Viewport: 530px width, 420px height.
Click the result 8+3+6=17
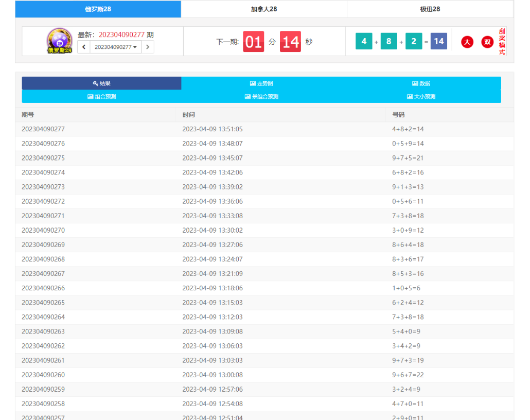tap(408, 259)
